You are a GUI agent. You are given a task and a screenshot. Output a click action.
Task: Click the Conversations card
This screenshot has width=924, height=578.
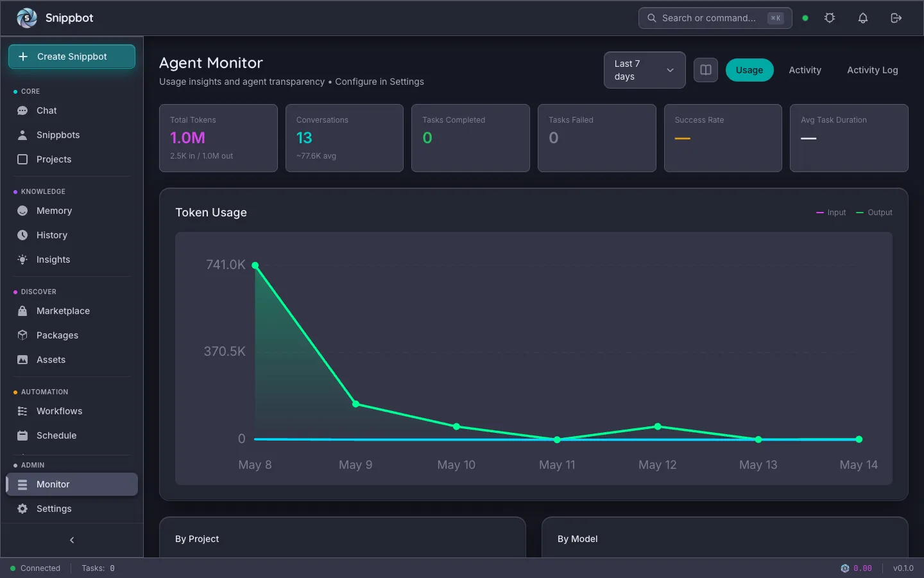click(x=345, y=138)
